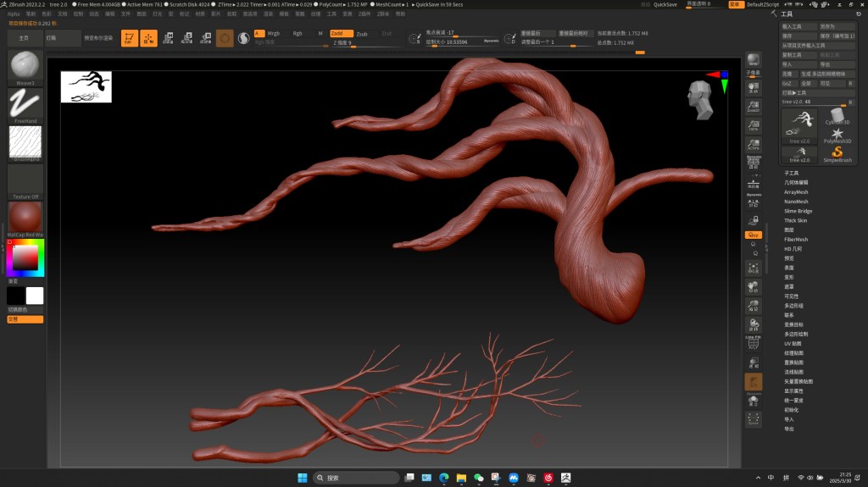Viewport: 868px width, 487px height.
Task: Open the Alpha menu
Action: [14, 14]
